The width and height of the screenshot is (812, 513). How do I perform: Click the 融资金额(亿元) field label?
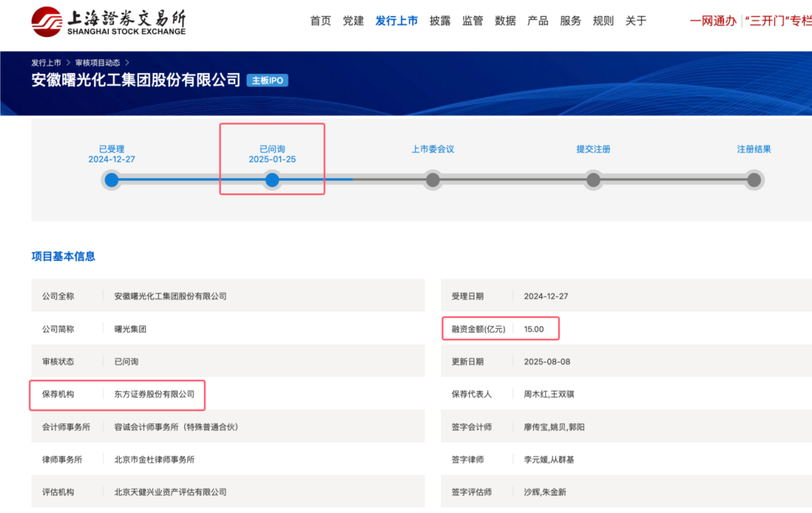pyautogui.click(x=478, y=329)
